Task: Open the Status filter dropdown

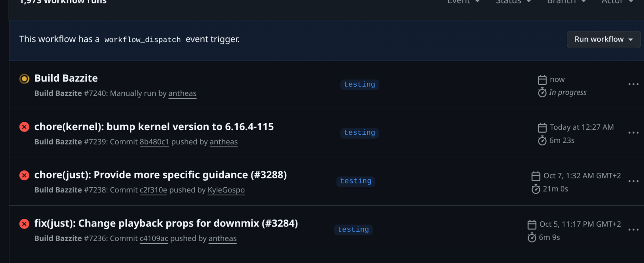Action: pyautogui.click(x=513, y=2)
